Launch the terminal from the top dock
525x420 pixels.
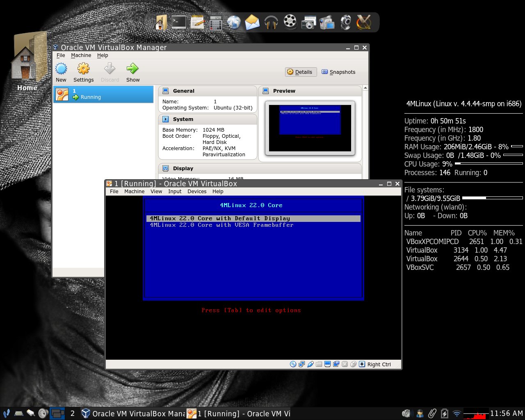(179, 23)
